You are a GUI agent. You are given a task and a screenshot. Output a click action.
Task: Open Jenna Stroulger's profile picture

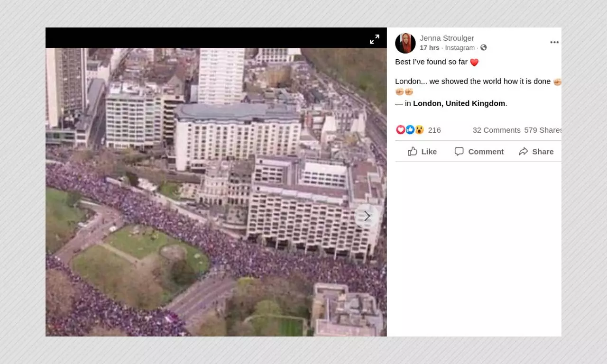tap(405, 43)
